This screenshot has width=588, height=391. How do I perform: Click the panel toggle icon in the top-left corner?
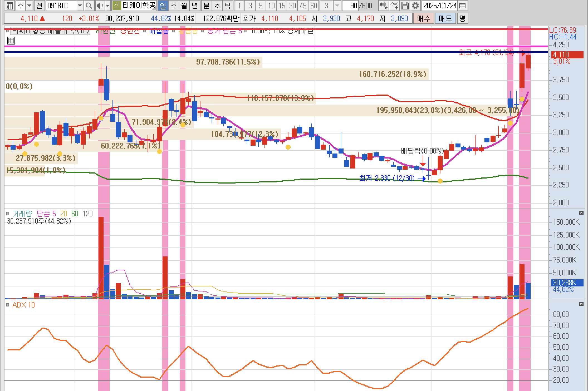click(9, 6)
